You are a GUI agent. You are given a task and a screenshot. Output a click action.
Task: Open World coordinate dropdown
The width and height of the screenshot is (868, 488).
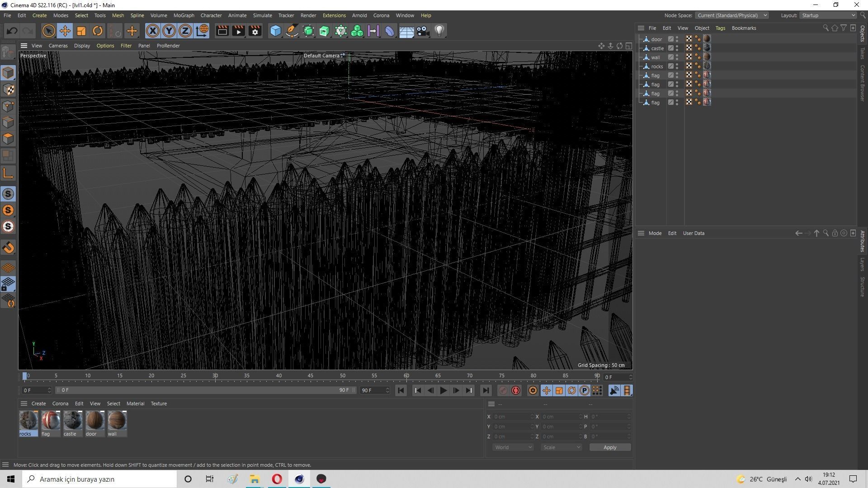pyautogui.click(x=513, y=447)
